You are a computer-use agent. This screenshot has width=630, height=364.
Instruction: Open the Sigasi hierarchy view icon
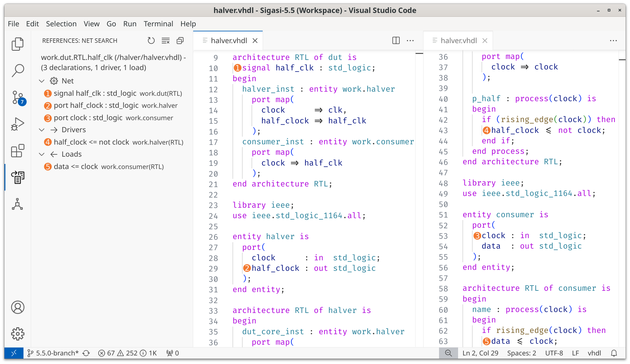[x=18, y=204]
